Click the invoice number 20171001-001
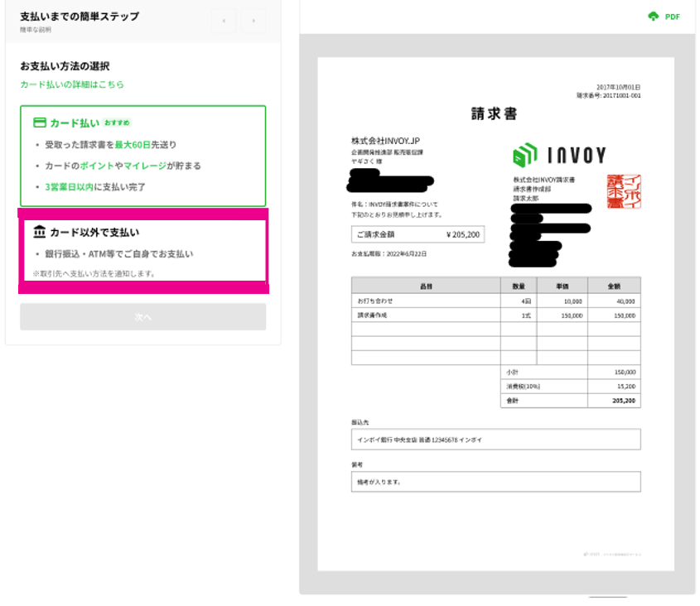Viewport: 700px width, 606px height. (x=609, y=95)
